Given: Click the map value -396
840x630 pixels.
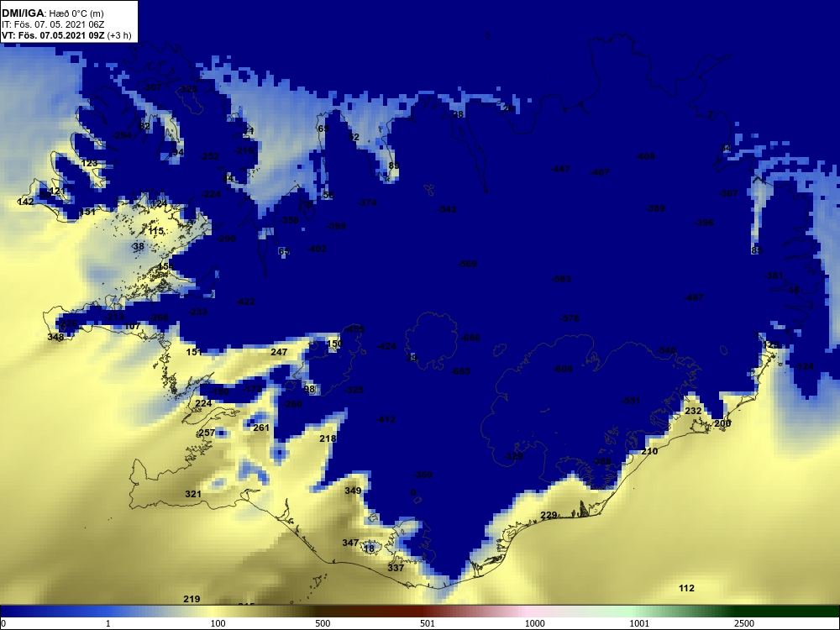Looking at the screenshot, I should tap(704, 223).
